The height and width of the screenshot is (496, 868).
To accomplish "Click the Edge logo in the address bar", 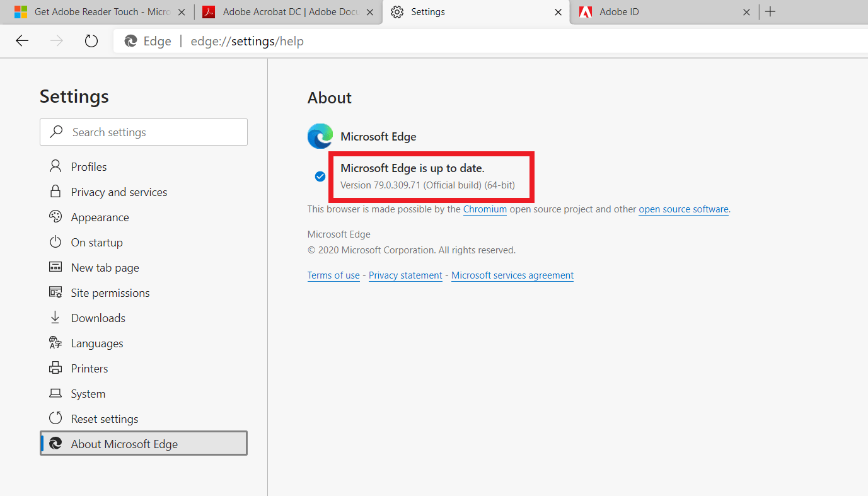I will 130,40.
